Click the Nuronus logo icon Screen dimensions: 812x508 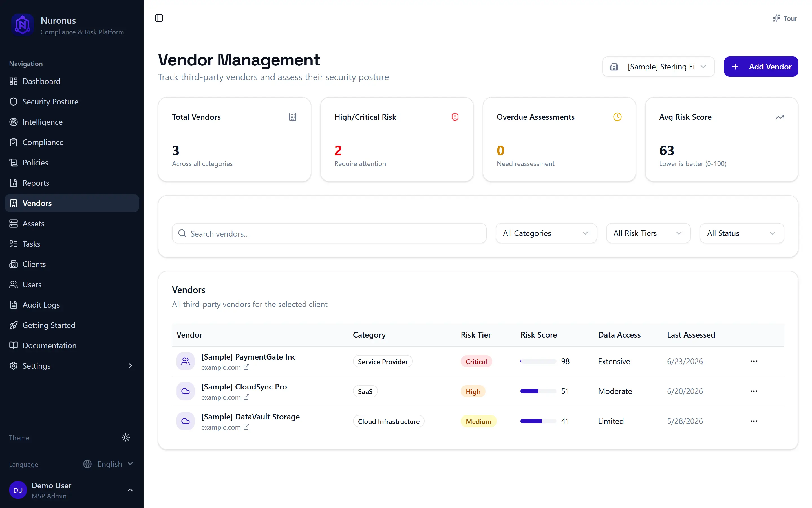tap(23, 25)
